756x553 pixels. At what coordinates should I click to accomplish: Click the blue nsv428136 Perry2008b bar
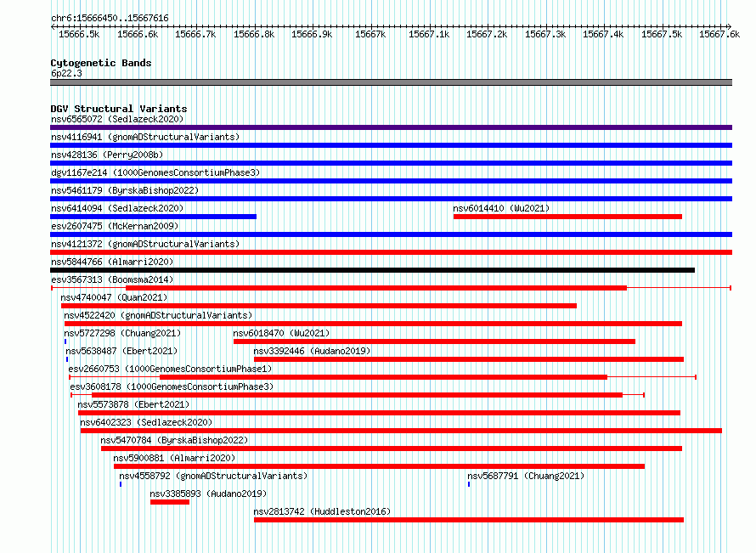(x=391, y=163)
